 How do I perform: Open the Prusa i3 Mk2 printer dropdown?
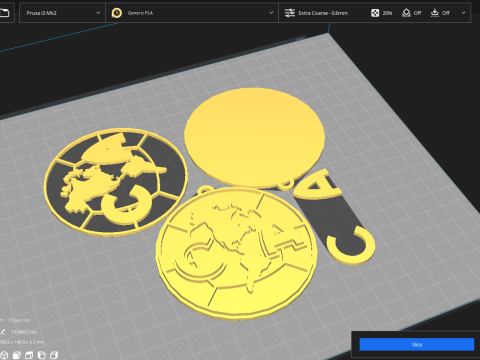pyautogui.click(x=62, y=13)
